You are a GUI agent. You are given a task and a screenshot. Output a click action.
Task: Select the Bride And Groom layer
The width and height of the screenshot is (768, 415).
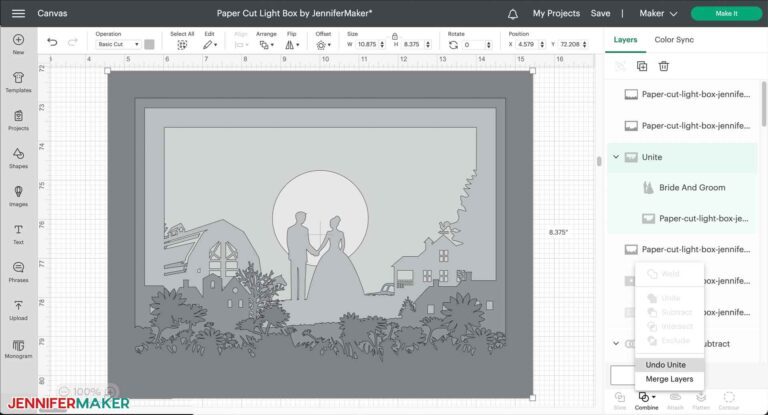tap(682, 187)
